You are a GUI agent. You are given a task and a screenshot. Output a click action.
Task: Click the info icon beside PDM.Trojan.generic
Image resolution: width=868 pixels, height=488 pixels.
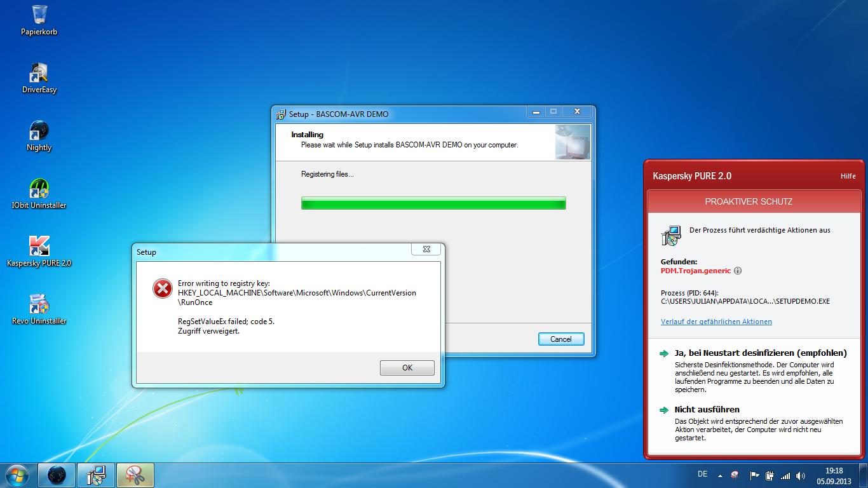[x=738, y=271]
